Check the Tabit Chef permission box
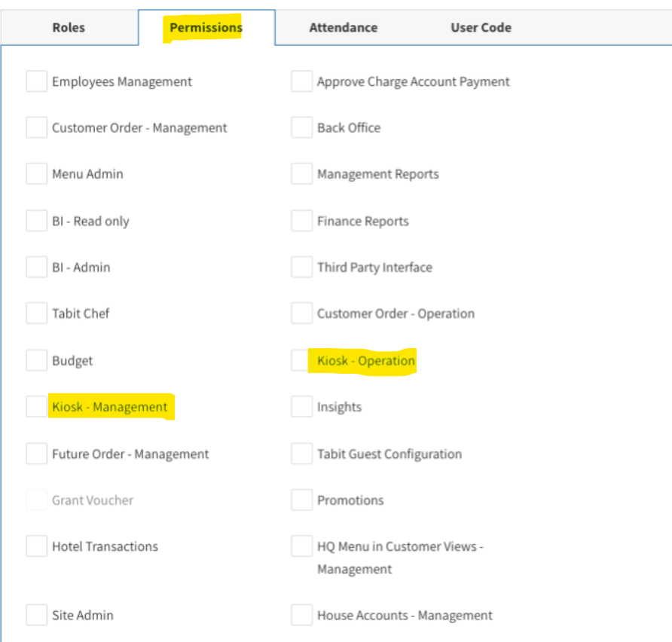Viewport: 672px width, 642px height. tap(37, 313)
